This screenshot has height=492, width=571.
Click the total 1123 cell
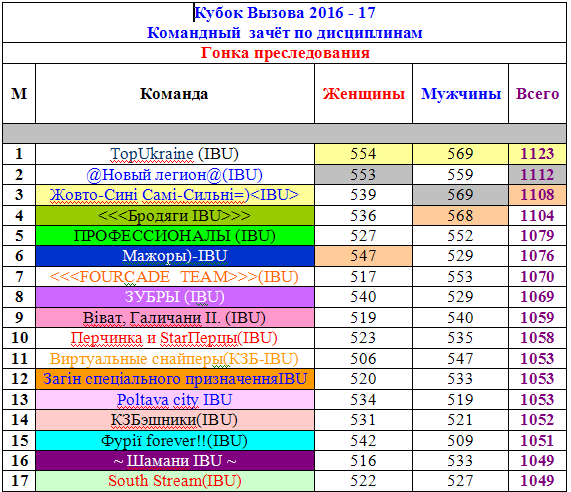[537, 154]
